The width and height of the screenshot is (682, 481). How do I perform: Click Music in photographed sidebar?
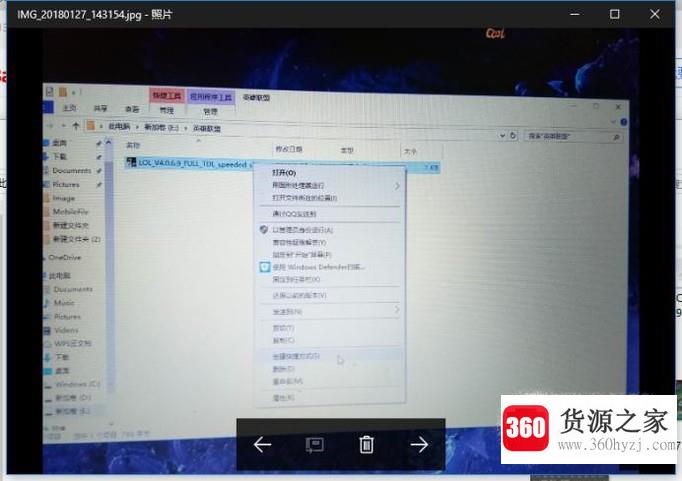click(64, 303)
